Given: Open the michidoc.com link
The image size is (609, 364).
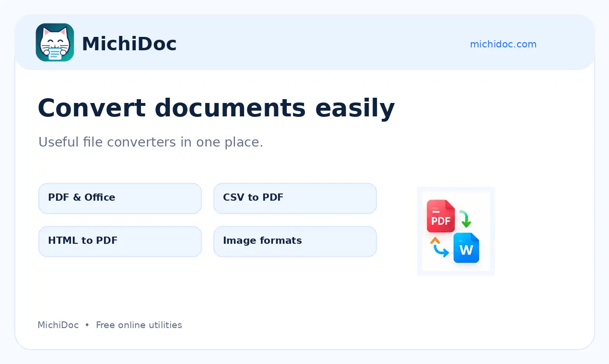Looking at the screenshot, I should [x=503, y=44].
